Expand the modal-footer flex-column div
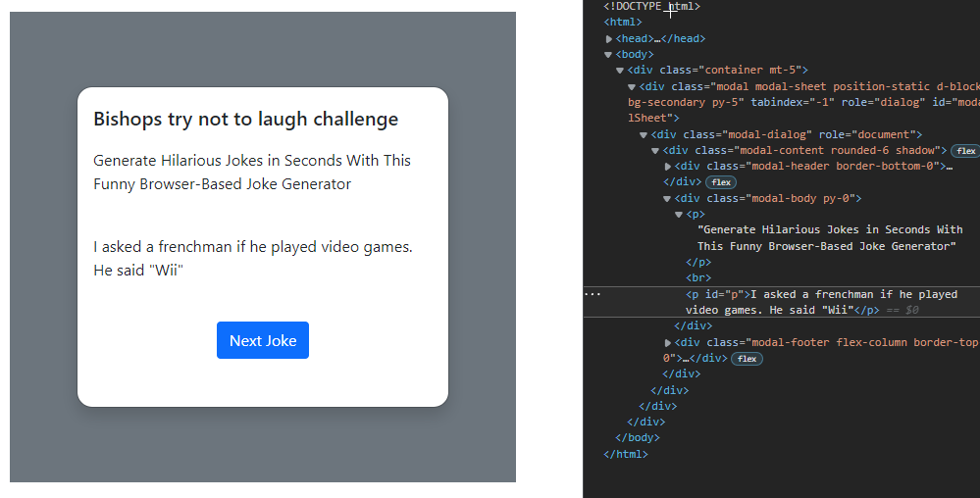980x498 pixels. [x=667, y=342]
